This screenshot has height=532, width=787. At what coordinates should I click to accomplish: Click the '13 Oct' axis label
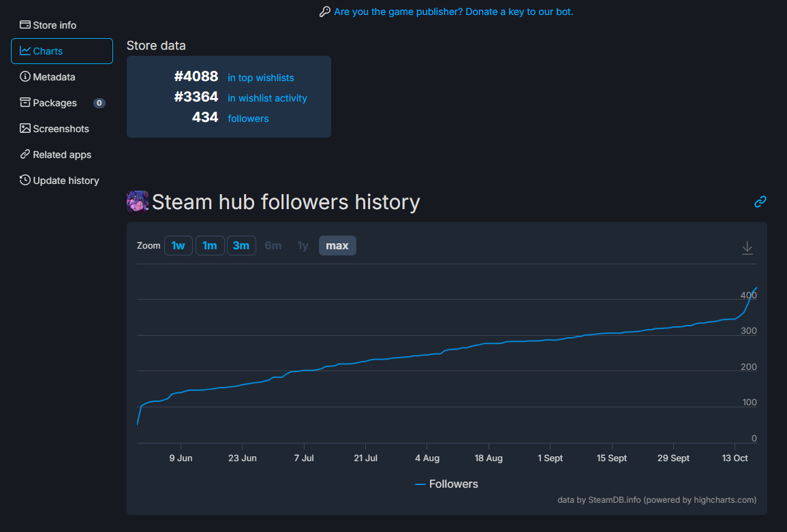pyautogui.click(x=735, y=458)
